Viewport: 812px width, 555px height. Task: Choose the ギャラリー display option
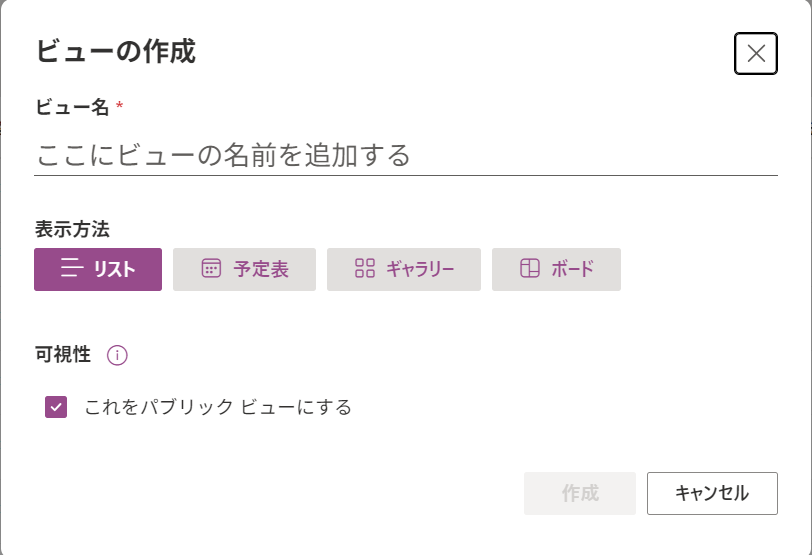coord(404,269)
